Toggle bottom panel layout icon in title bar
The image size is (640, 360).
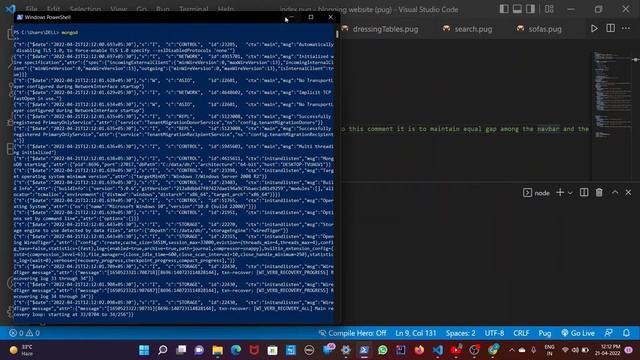point(517,9)
